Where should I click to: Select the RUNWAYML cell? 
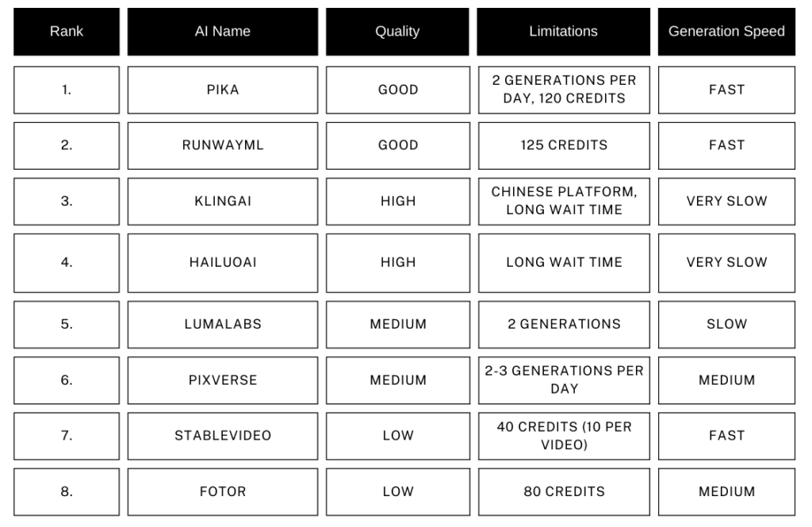[222, 145]
